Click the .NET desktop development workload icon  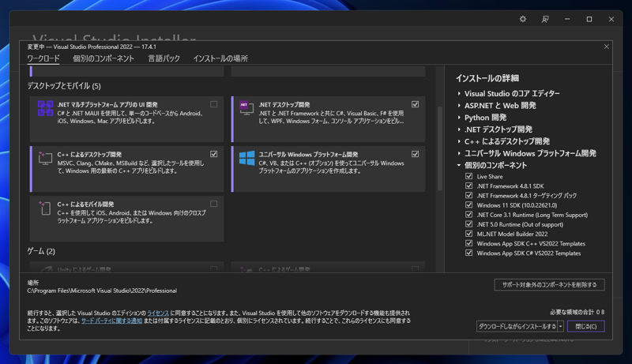[246, 108]
